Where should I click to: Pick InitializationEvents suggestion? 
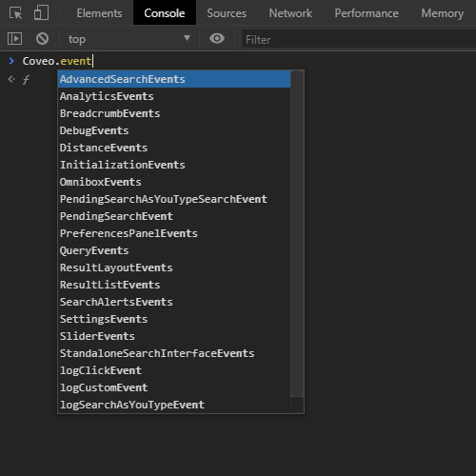click(174, 165)
